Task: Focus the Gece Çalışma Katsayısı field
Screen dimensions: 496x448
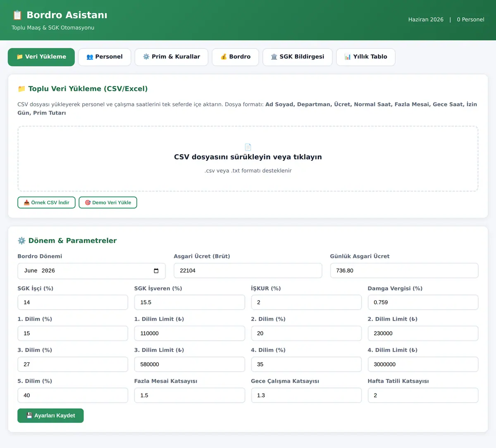Action: click(306, 396)
